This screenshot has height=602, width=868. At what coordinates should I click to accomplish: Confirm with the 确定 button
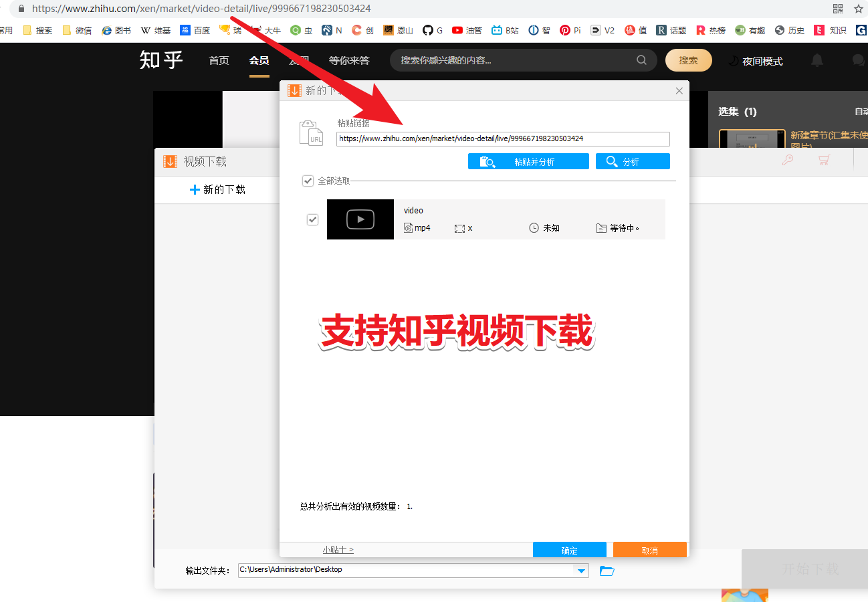pos(570,550)
